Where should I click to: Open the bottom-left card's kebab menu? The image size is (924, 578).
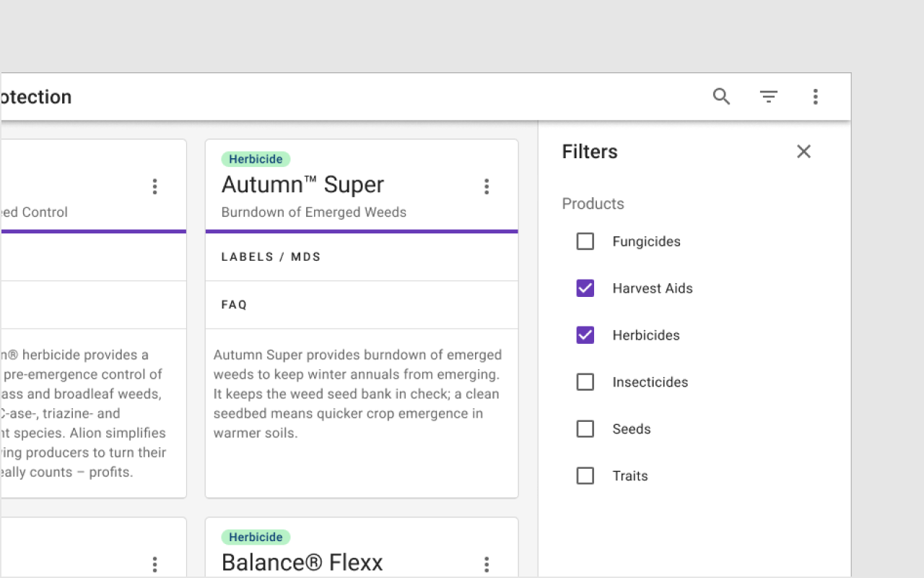[154, 564]
